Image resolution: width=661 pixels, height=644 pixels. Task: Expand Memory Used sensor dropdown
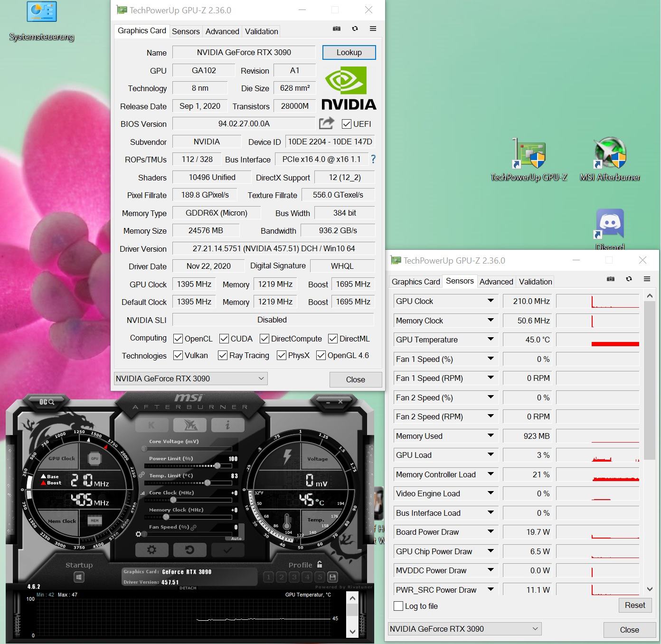coord(491,436)
